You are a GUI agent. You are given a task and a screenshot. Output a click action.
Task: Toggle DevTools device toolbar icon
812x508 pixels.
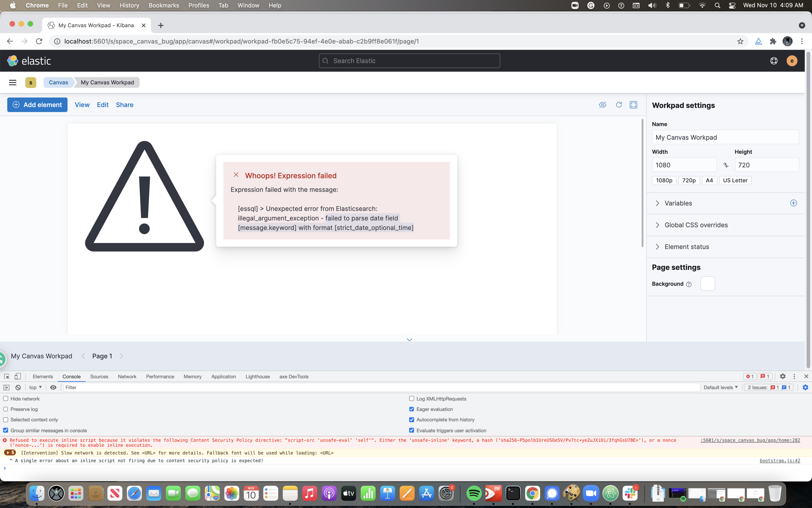18,376
